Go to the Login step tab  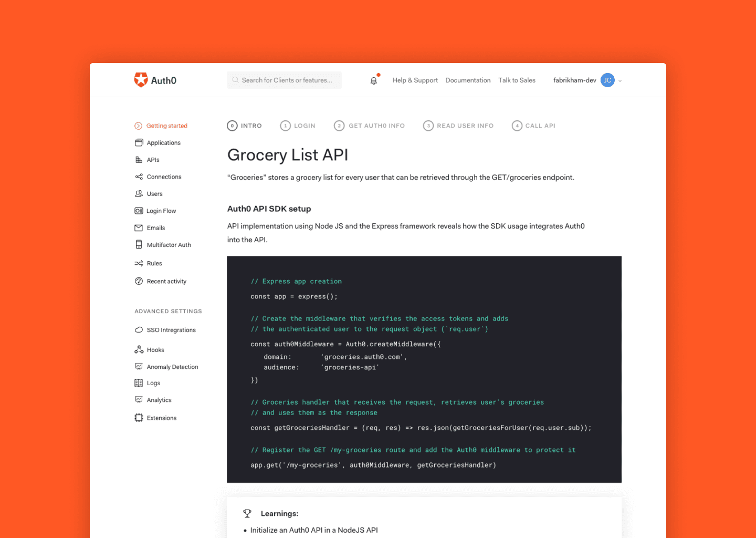(x=298, y=126)
